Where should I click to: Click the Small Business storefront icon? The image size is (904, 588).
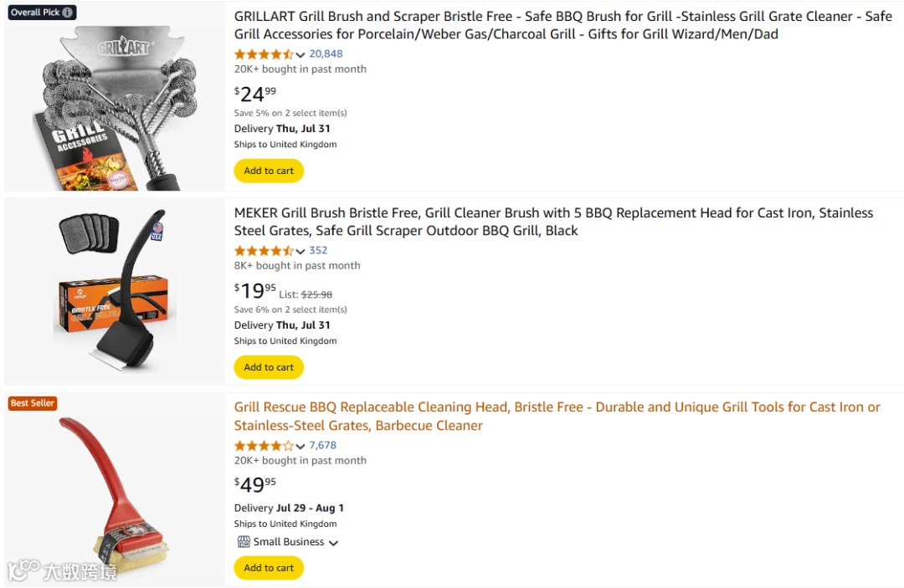pyautogui.click(x=244, y=542)
